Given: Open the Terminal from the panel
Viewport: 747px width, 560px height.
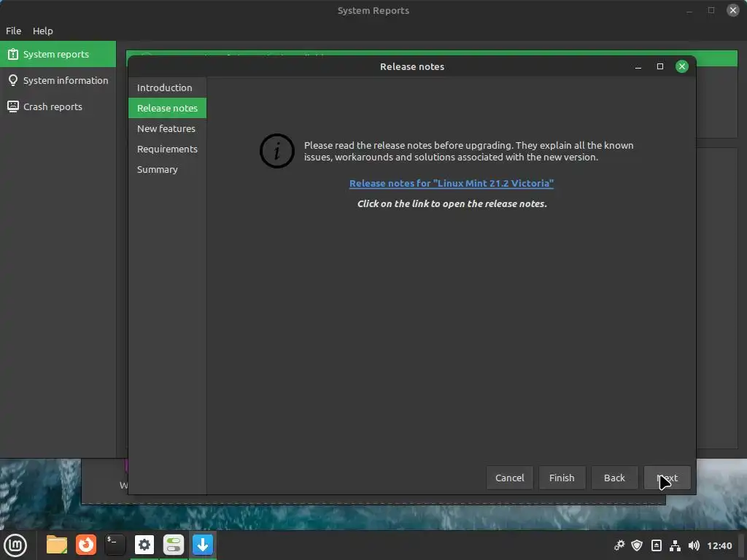Looking at the screenshot, I should (x=115, y=545).
